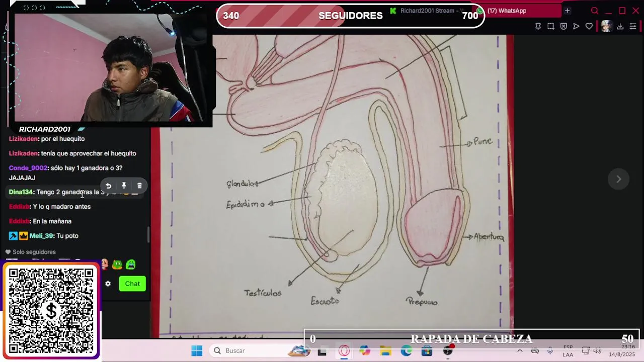Open Microsoft Store from taskbar
Viewport: 644px width, 362px height.
[427, 351]
